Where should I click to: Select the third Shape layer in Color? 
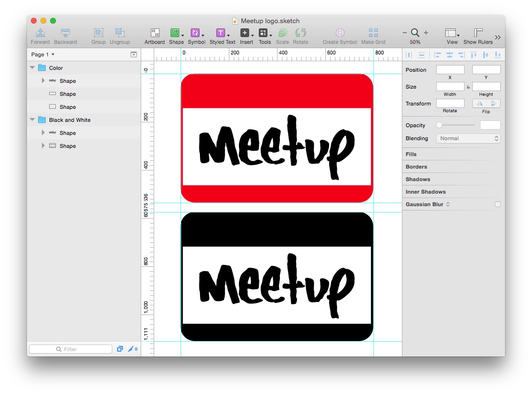pos(84,107)
